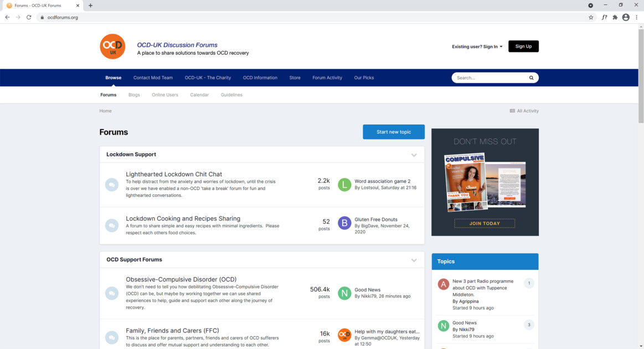Follow the JOIN TODAY link

(x=484, y=223)
